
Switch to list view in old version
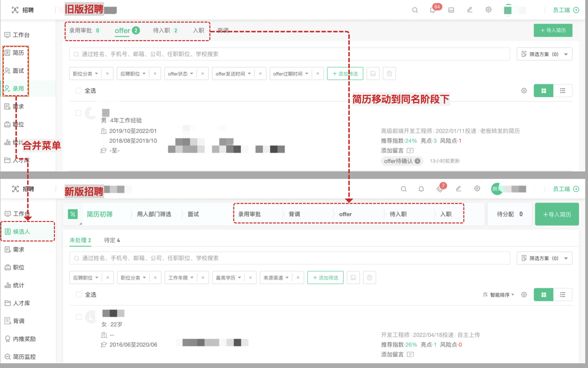(x=563, y=91)
